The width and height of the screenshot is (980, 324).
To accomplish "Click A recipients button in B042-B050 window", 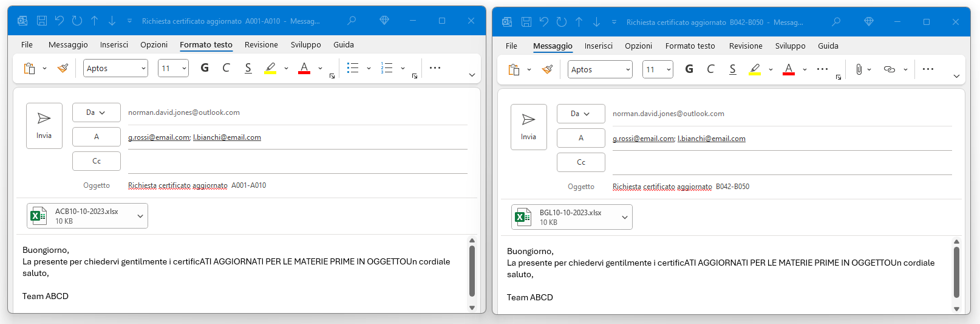I will (580, 138).
